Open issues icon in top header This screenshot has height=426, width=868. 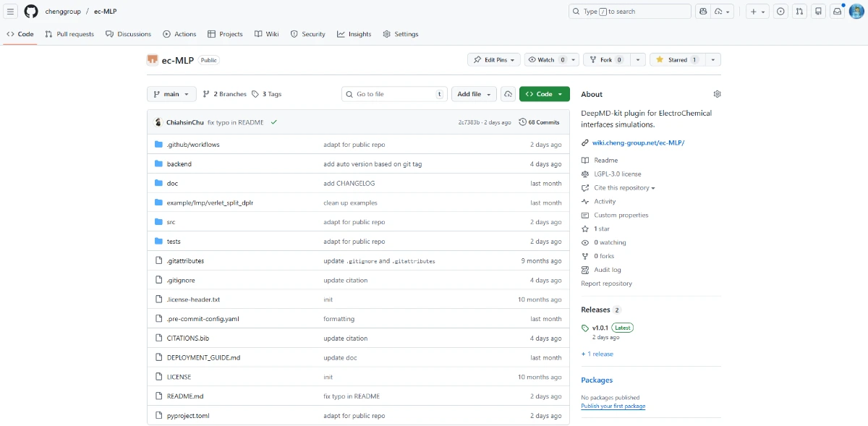point(780,12)
